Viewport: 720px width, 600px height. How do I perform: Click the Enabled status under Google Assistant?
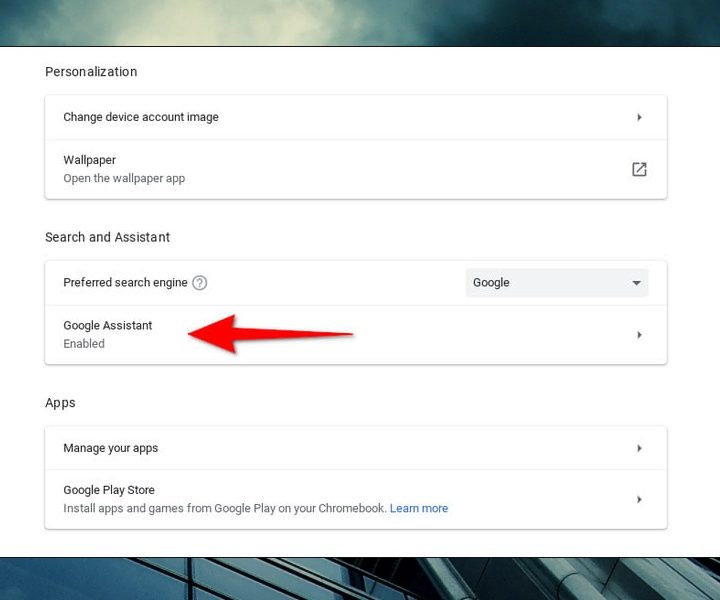[x=84, y=343]
